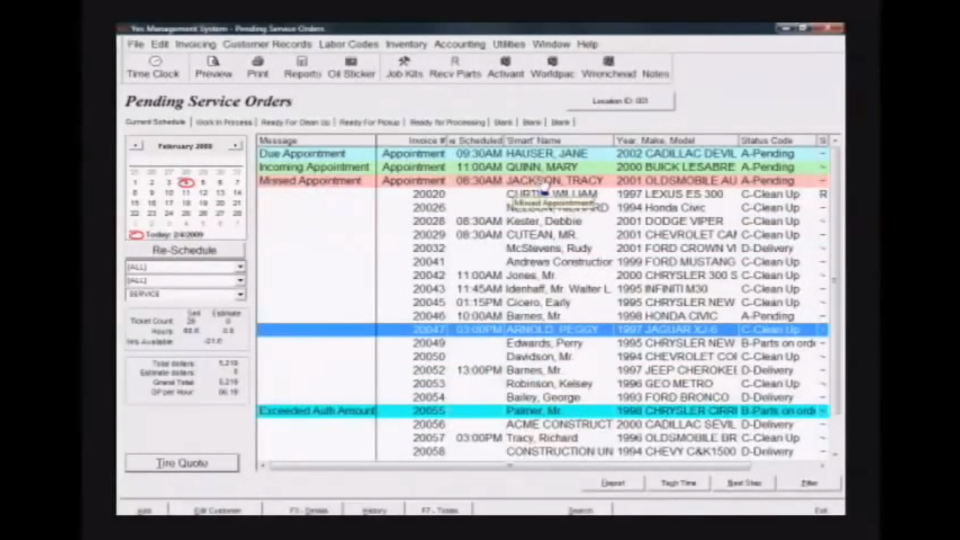The width and height of the screenshot is (960, 540).
Task: Click the Preview toolbar icon
Action: pyautogui.click(x=213, y=67)
